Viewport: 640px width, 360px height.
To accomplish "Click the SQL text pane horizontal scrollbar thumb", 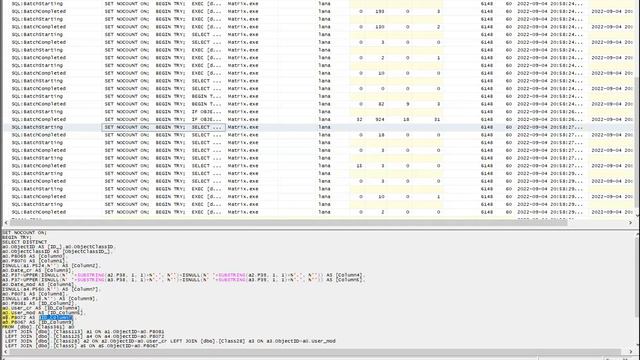I will point(315,351).
